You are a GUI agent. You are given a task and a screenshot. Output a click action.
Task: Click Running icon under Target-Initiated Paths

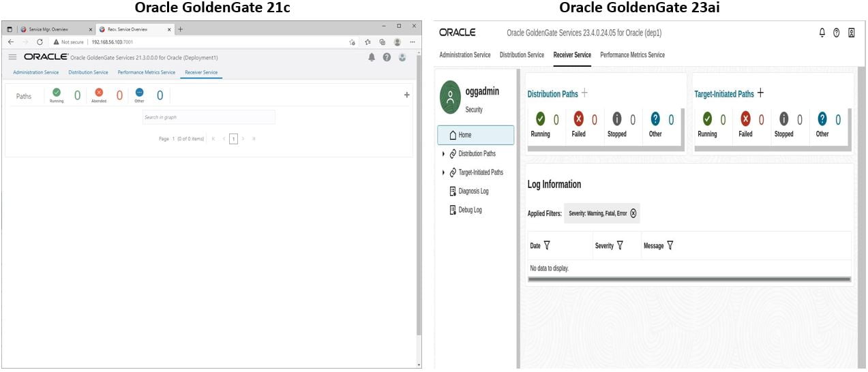tap(708, 119)
